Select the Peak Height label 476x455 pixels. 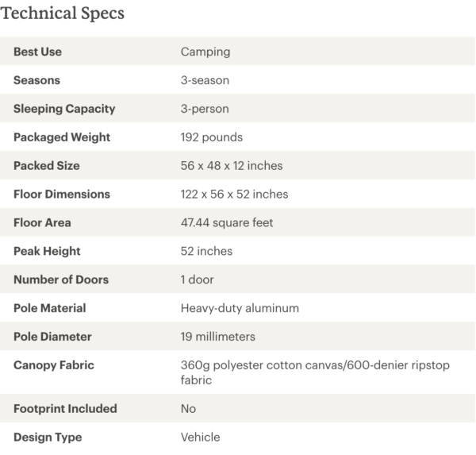[47, 252]
